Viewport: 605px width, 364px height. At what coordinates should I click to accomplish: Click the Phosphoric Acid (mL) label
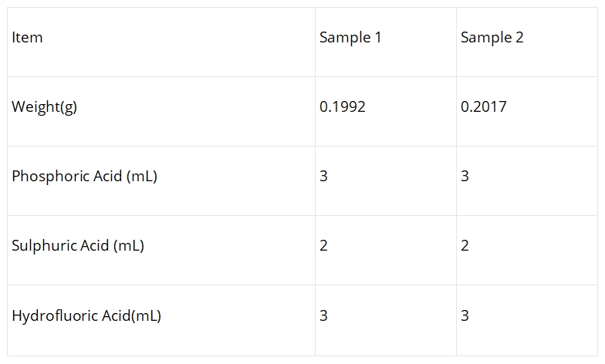tap(85, 176)
